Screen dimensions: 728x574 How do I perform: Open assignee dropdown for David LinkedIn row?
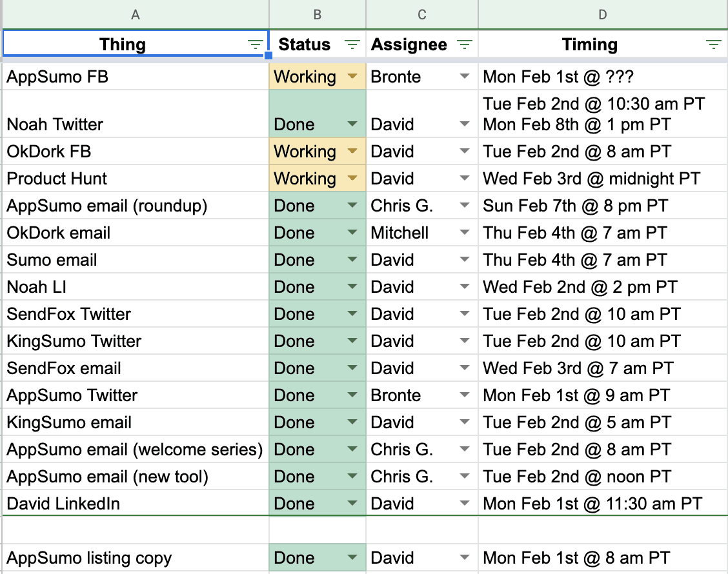(x=465, y=504)
